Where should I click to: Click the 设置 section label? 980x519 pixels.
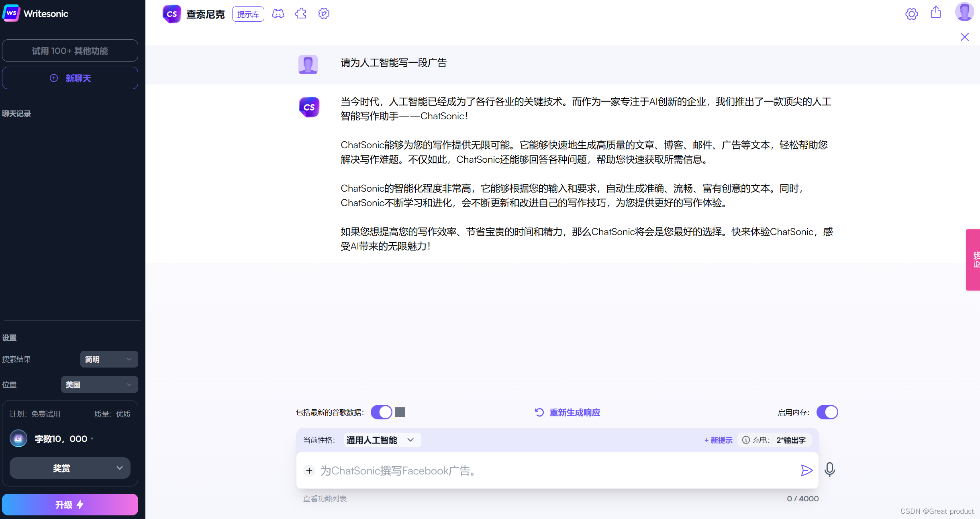(9, 338)
